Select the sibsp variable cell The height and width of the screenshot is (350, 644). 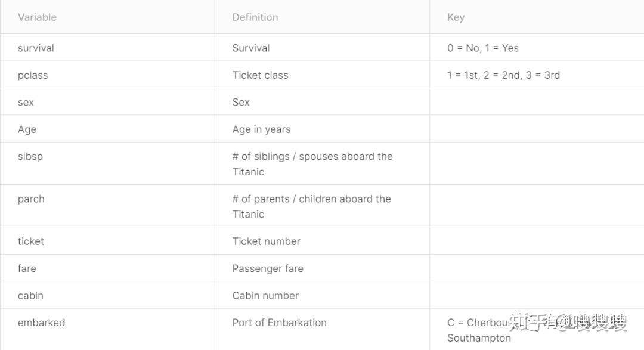30,157
